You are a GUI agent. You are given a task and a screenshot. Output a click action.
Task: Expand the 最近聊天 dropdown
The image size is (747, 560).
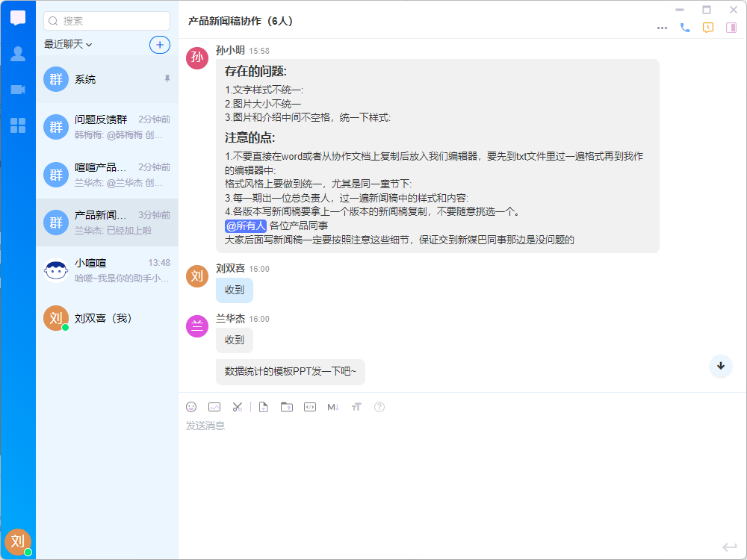click(x=68, y=44)
